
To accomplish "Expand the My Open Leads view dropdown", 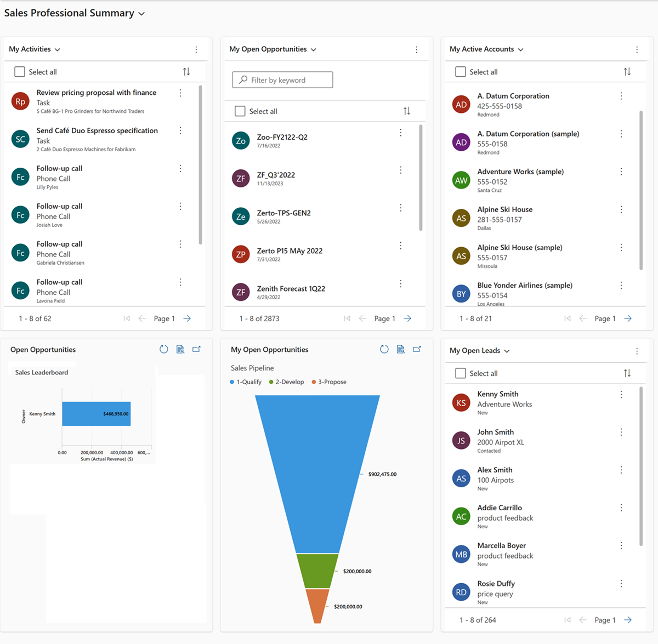I will coord(508,351).
